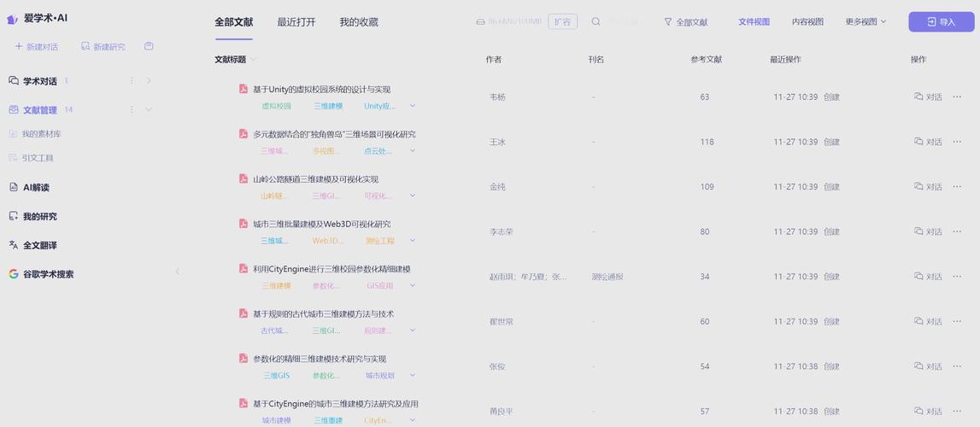Expand tags for the 山岭公路隧道 paper

413,196
